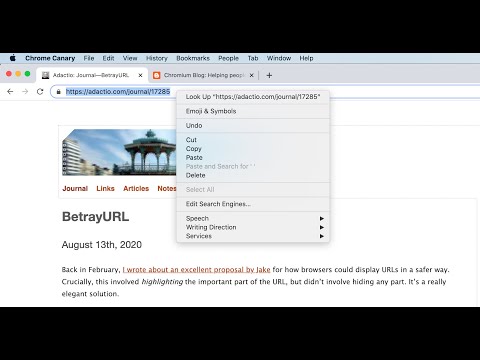Open the Help menu
Viewport: 480px width, 360px height.
[306, 58]
